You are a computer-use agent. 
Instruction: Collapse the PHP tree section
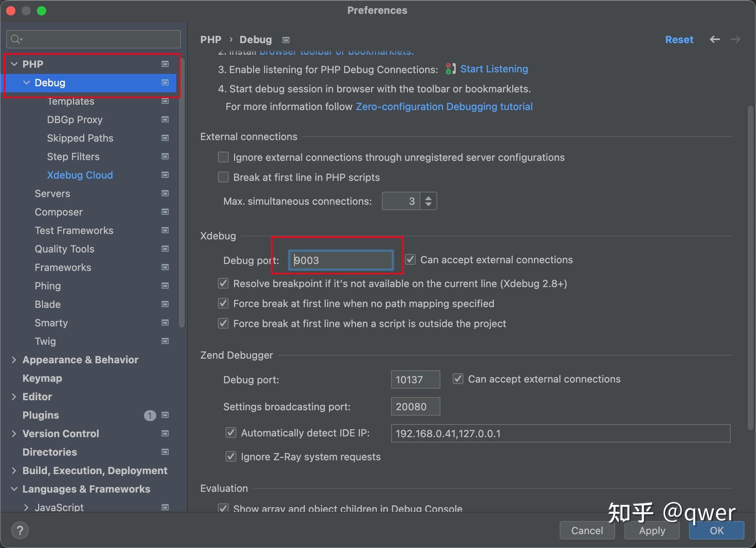click(14, 64)
